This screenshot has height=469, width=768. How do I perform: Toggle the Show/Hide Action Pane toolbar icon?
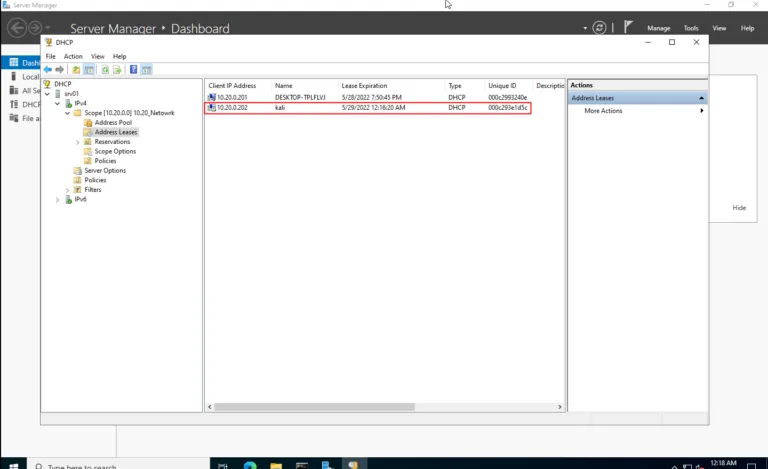tap(146, 70)
